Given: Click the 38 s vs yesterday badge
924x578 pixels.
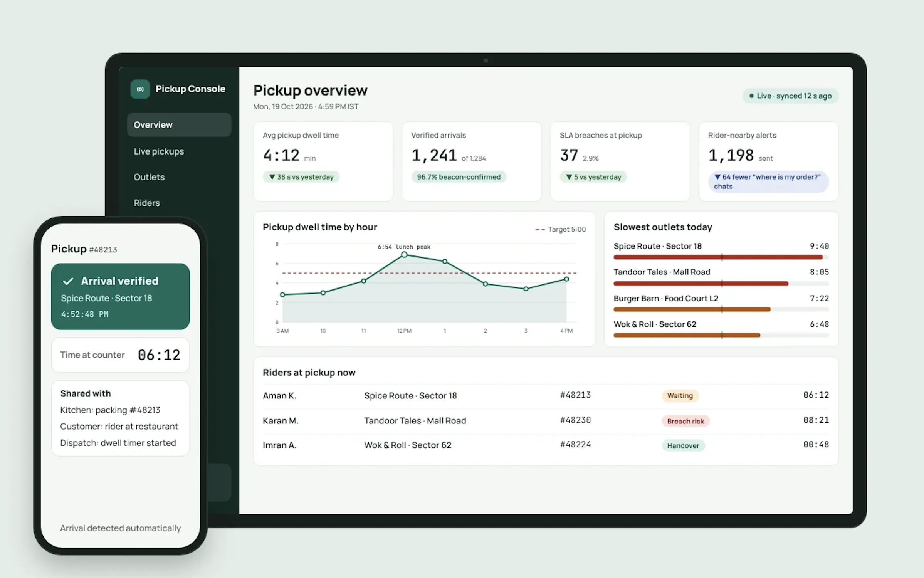Looking at the screenshot, I should coord(301,177).
